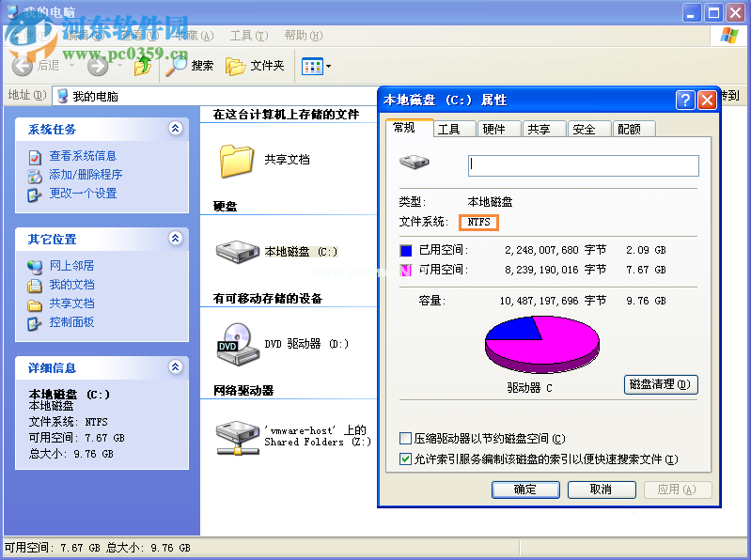Click the My Documents sidebar icon
This screenshot has height=560, width=751.
[x=35, y=286]
